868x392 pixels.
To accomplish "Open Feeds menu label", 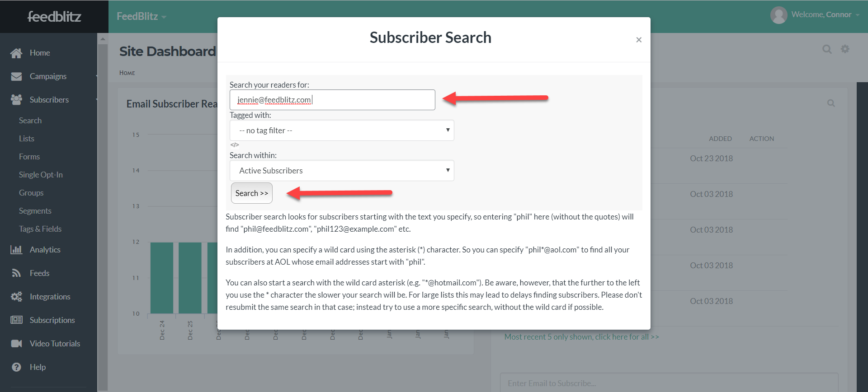I will point(40,273).
